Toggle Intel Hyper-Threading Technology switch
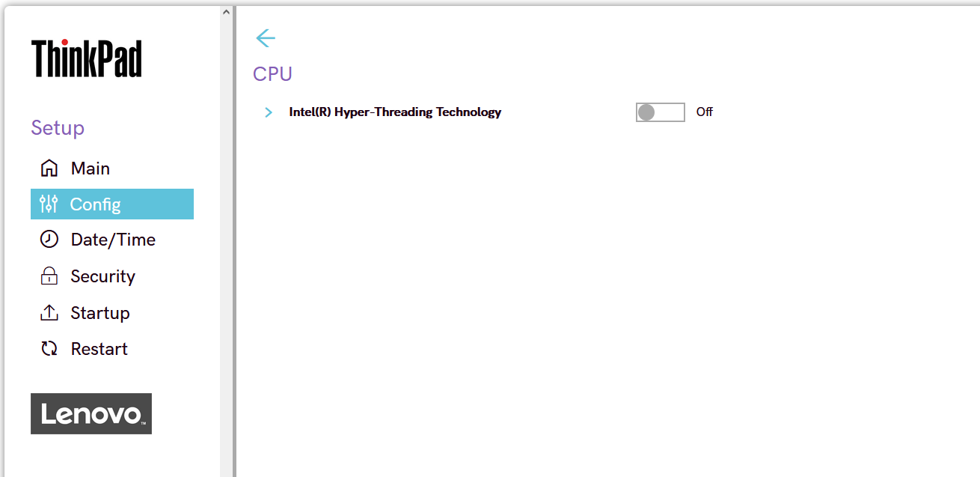Image resolution: width=980 pixels, height=477 pixels. point(661,112)
